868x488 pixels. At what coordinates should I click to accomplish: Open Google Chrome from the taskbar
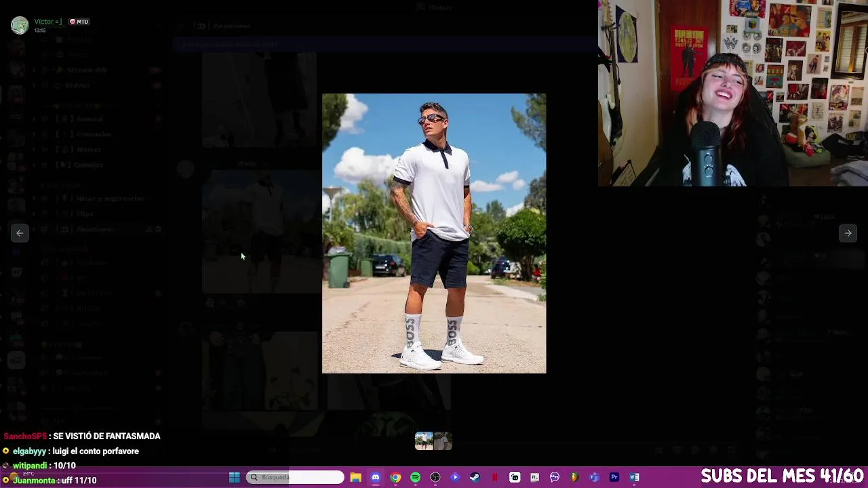[x=395, y=477]
